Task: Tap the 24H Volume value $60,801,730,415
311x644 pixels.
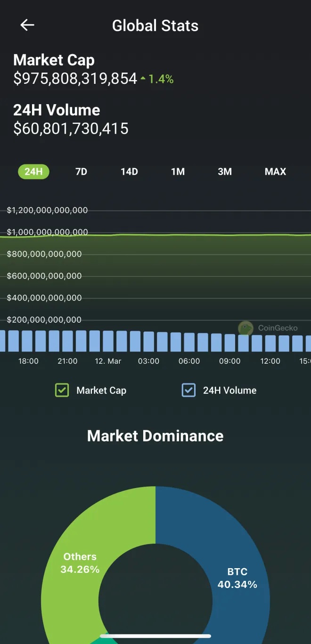Action: coord(71,129)
